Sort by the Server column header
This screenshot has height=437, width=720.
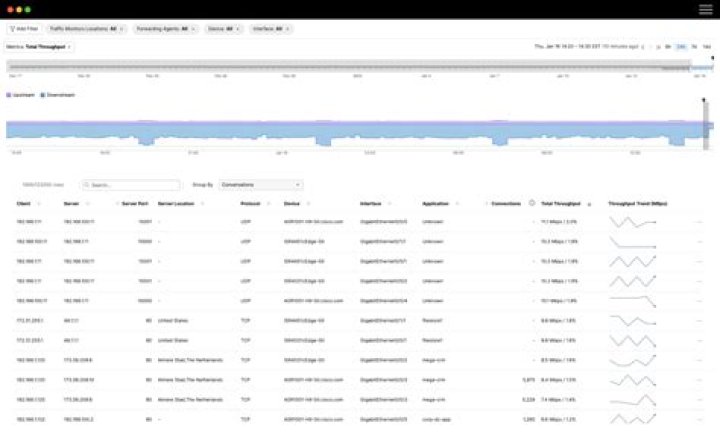coord(71,204)
